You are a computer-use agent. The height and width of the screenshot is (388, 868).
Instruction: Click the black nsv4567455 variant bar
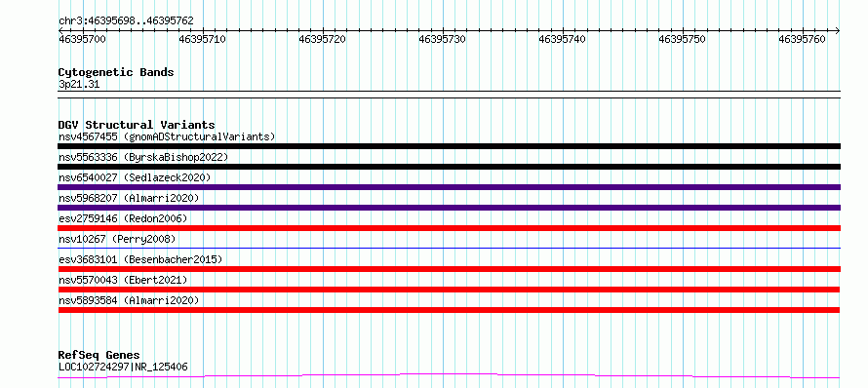[x=449, y=146]
